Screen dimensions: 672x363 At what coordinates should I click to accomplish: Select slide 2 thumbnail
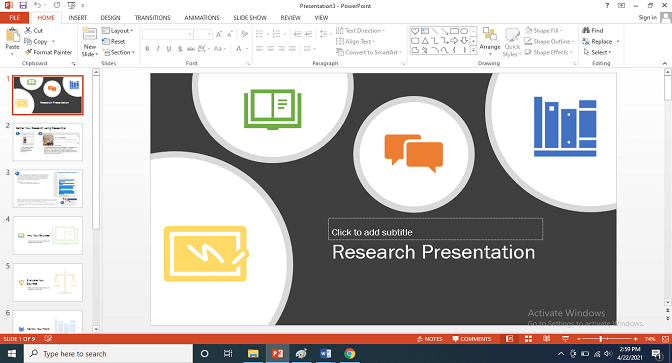[x=48, y=142]
